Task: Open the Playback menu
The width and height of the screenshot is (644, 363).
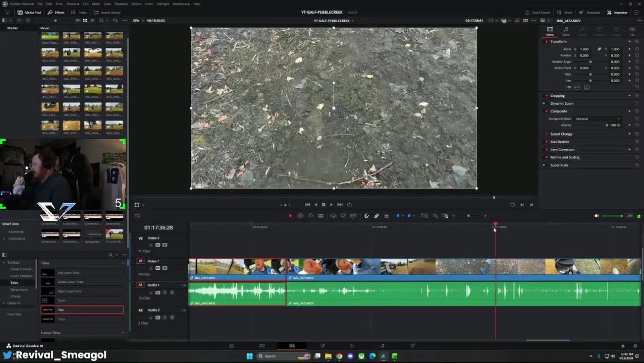Action: [122, 4]
